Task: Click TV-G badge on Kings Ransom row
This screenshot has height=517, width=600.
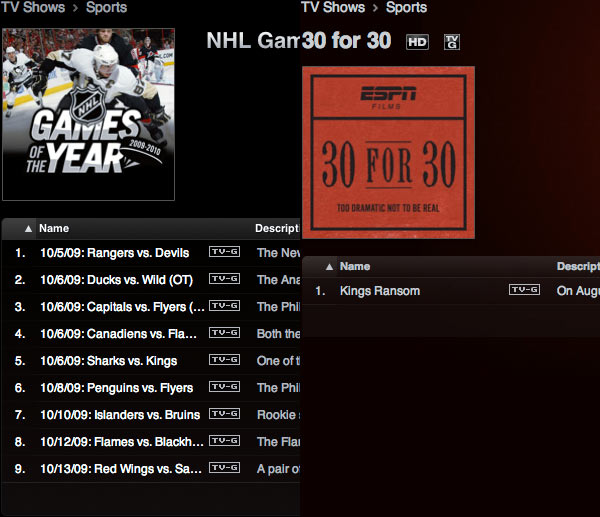Action: pos(524,290)
